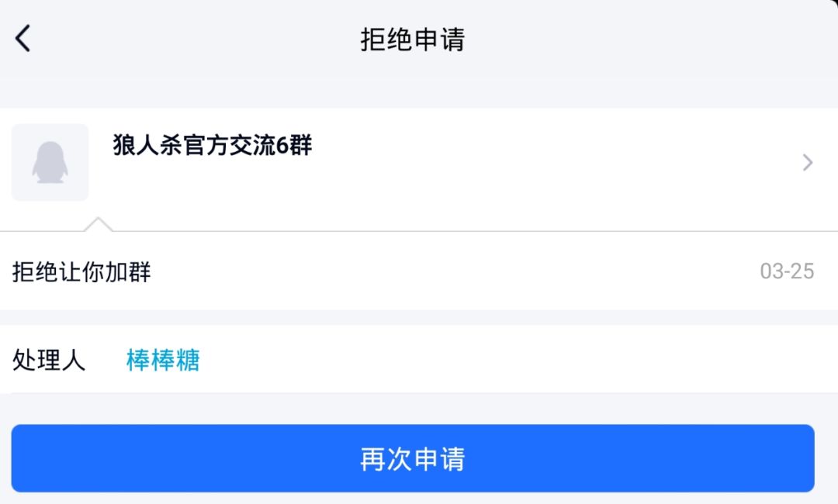Screen dimensions: 838x504
Task: Click the back chevron in the header
Action: click(x=23, y=36)
